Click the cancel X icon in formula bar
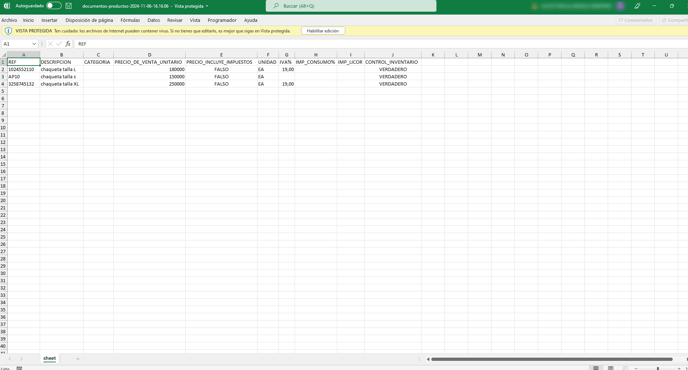 tap(50, 44)
